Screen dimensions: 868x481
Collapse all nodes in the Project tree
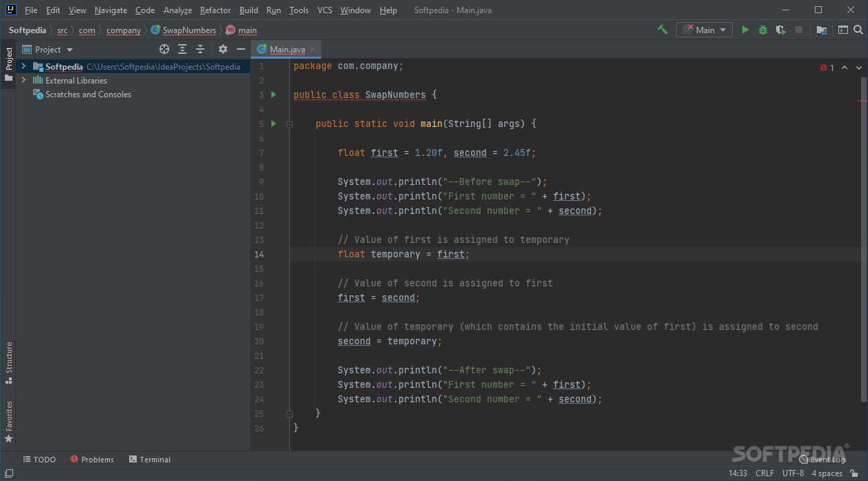(x=200, y=49)
